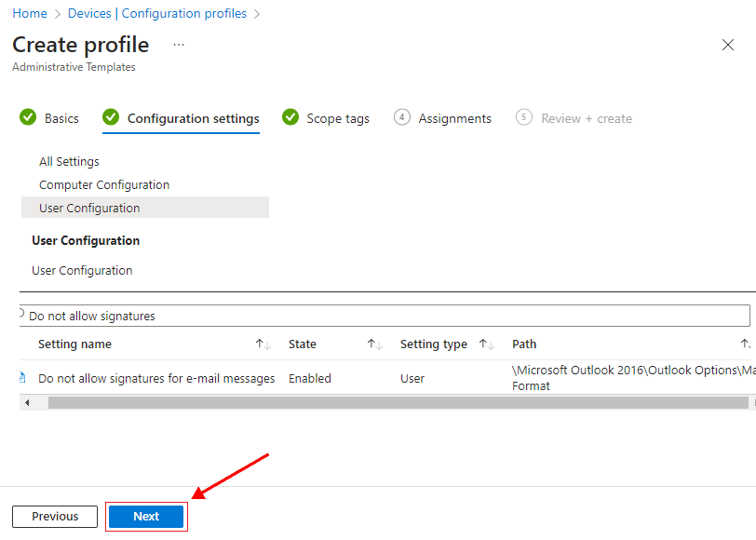
Task: Open the ellipsis menu beside Create profile
Action: (179, 45)
